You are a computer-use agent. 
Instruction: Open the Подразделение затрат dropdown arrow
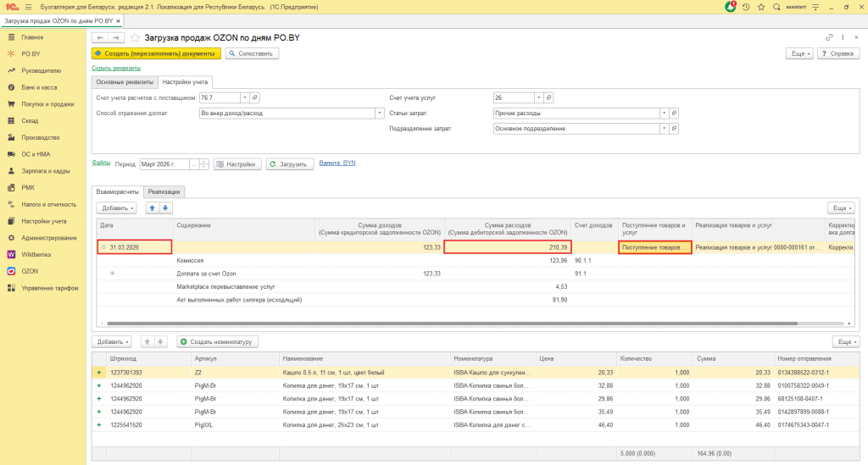[x=664, y=128]
